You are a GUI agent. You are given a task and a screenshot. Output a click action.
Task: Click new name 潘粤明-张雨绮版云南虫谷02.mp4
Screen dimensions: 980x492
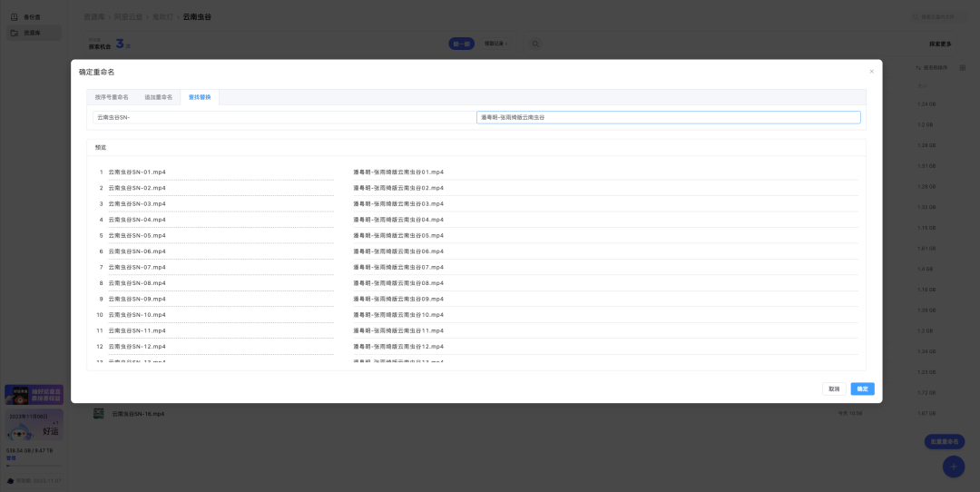pos(398,188)
